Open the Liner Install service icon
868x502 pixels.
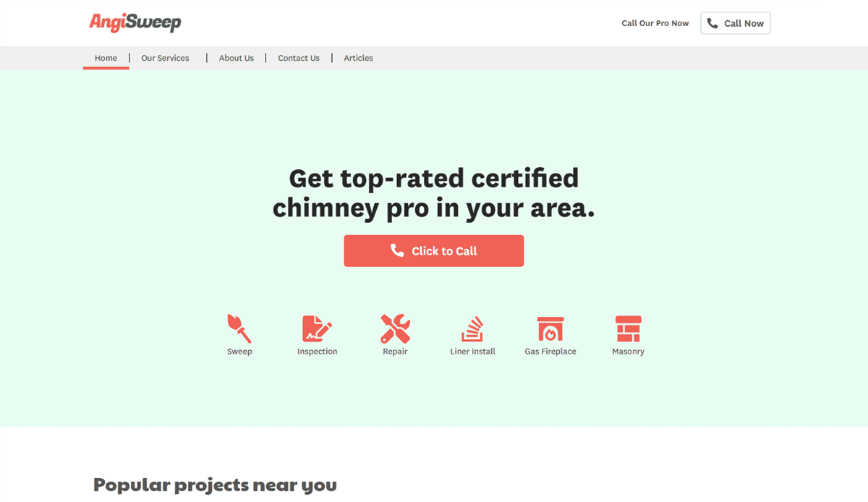472,327
